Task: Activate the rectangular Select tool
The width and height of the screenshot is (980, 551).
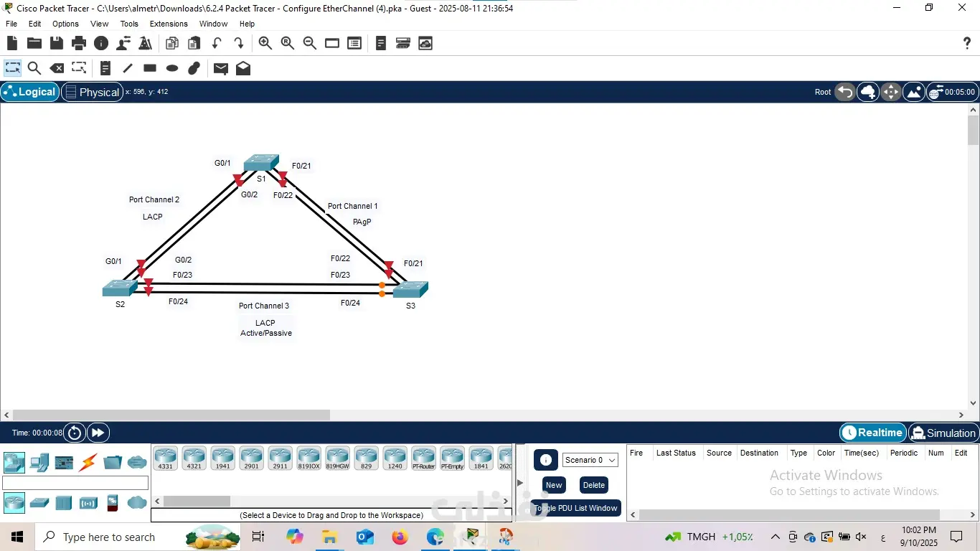Action: [12, 68]
